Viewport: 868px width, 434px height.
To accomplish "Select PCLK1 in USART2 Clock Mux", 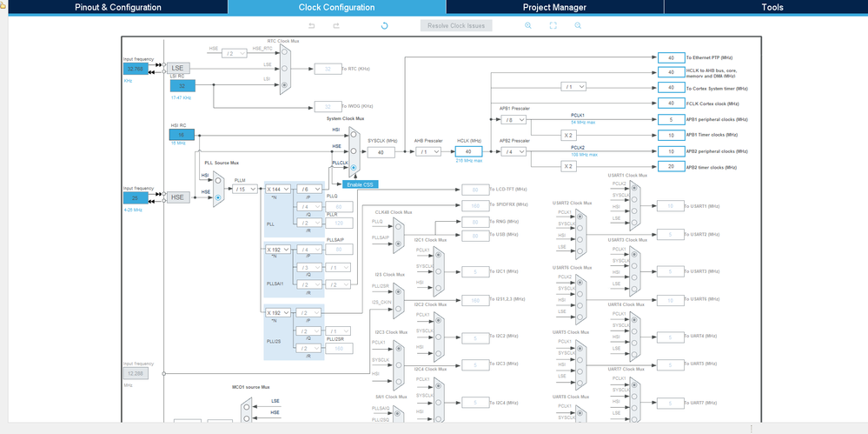I will (x=580, y=217).
